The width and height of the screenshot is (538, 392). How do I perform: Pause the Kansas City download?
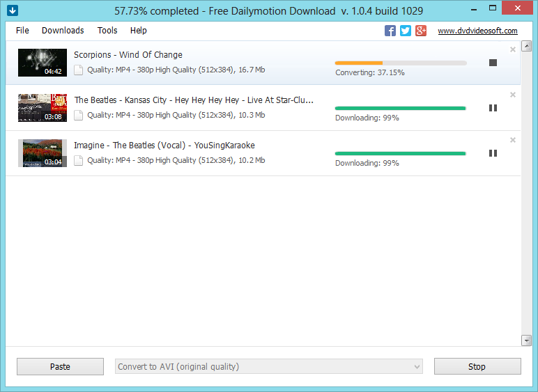pos(493,108)
